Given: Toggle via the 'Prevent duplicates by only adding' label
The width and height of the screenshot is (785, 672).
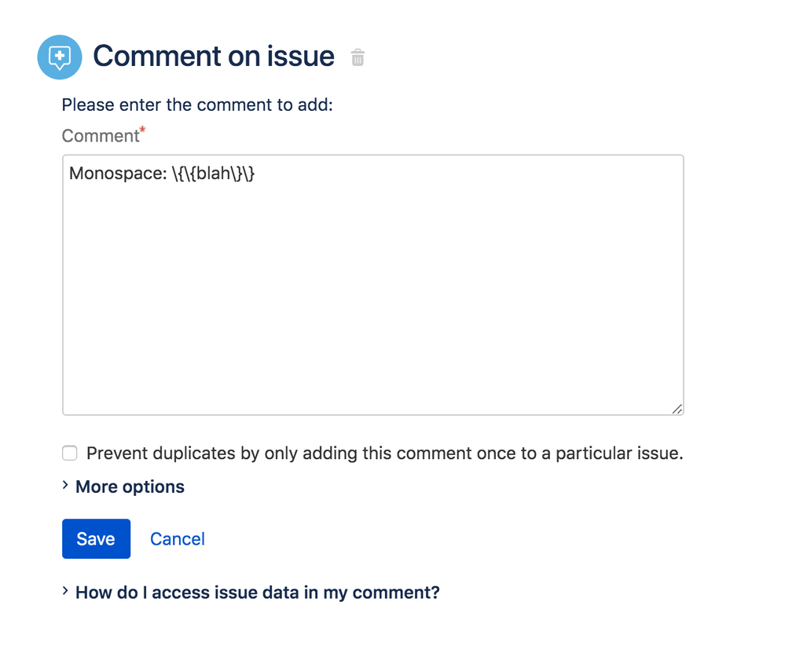Looking at the screenshot, I should [x=384, y=454].
